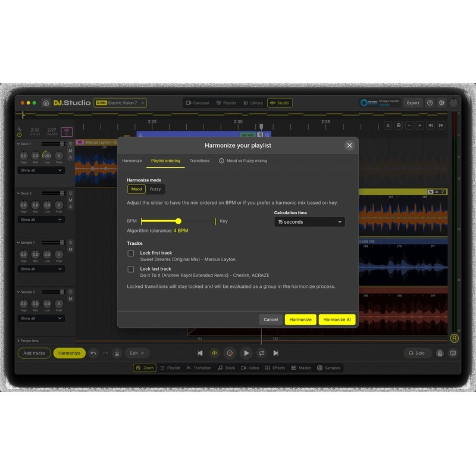This screenshot has height=476, width=476.
Task: Open the Carousel view
Action: point(196,102)
